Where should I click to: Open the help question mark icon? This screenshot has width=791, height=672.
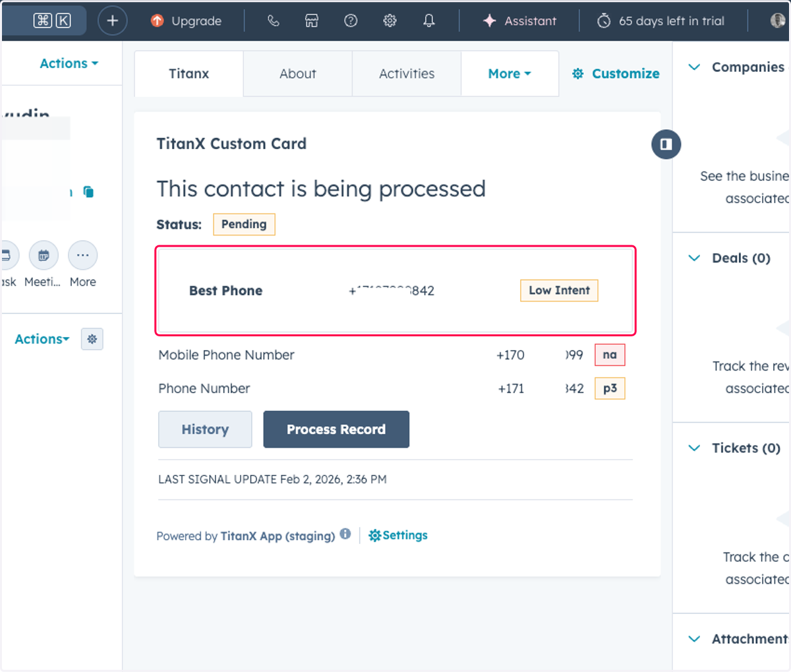tap(351, 20)
